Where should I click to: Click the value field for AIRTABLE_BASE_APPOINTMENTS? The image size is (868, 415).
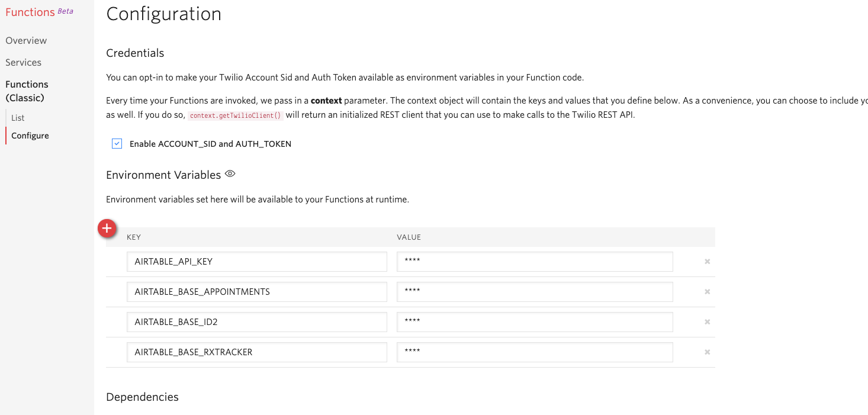[x=535, y=292]
